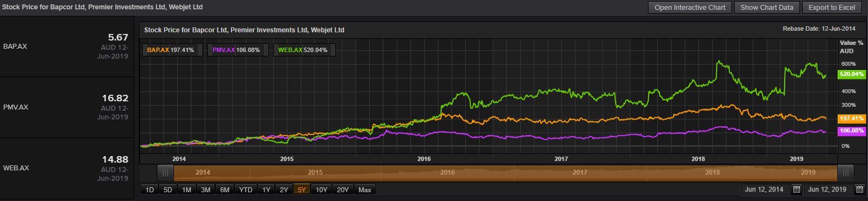Click the green 520.04% value tag
The image size is (868, 201).
(x=852, y=74)
